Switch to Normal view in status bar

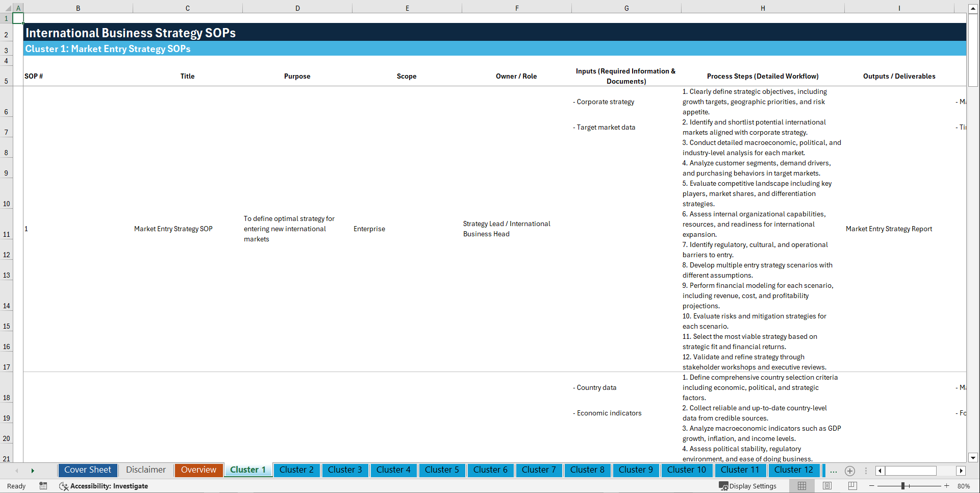click(801, 486)
